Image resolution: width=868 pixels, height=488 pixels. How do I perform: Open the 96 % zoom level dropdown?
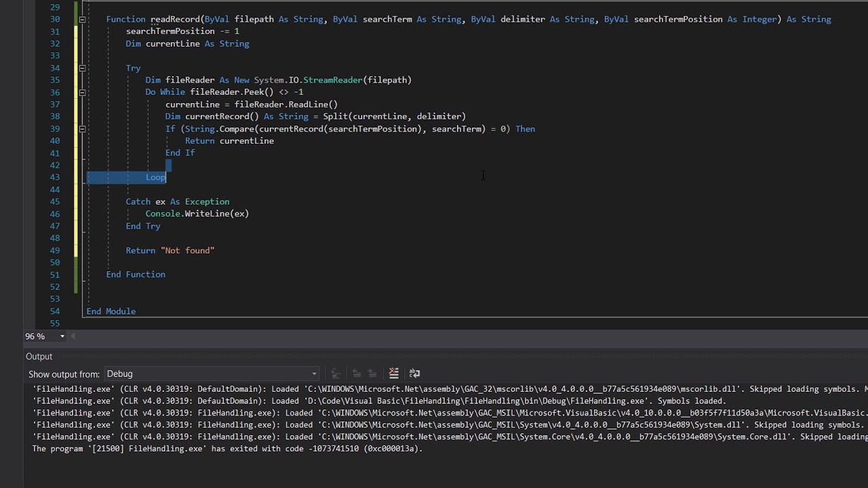tap(62, 336)
